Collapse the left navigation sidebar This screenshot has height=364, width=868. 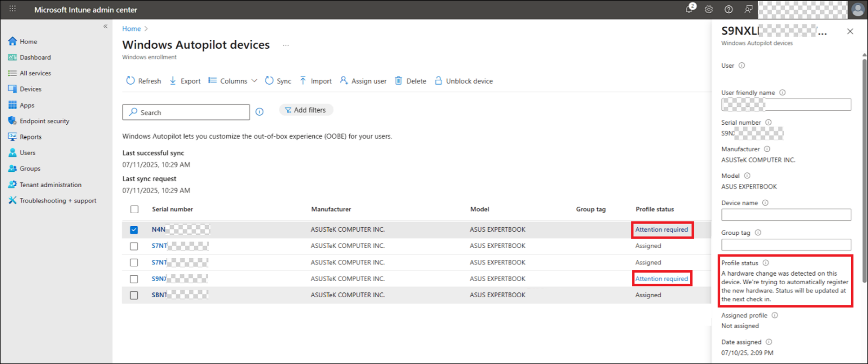click(105, 27)
